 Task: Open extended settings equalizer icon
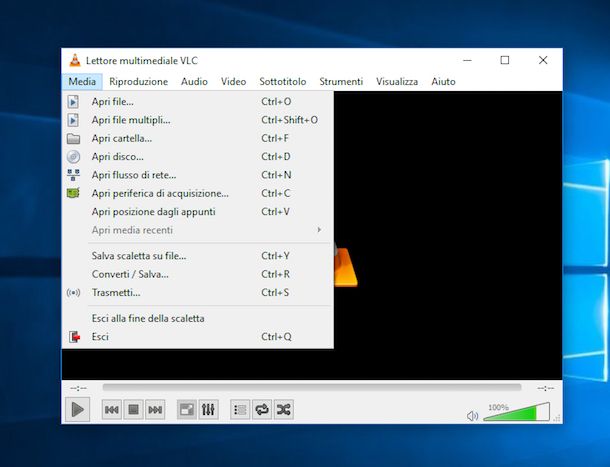pos(209,409)
